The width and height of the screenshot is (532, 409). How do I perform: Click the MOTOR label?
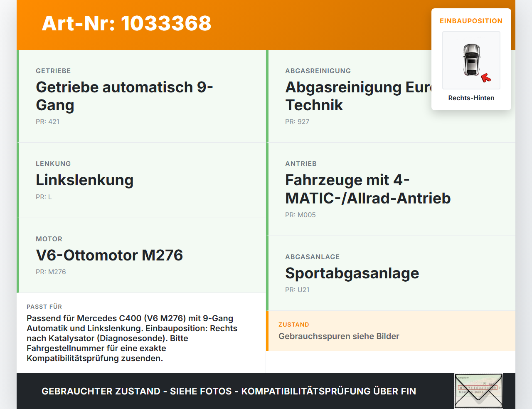[49, 239]
